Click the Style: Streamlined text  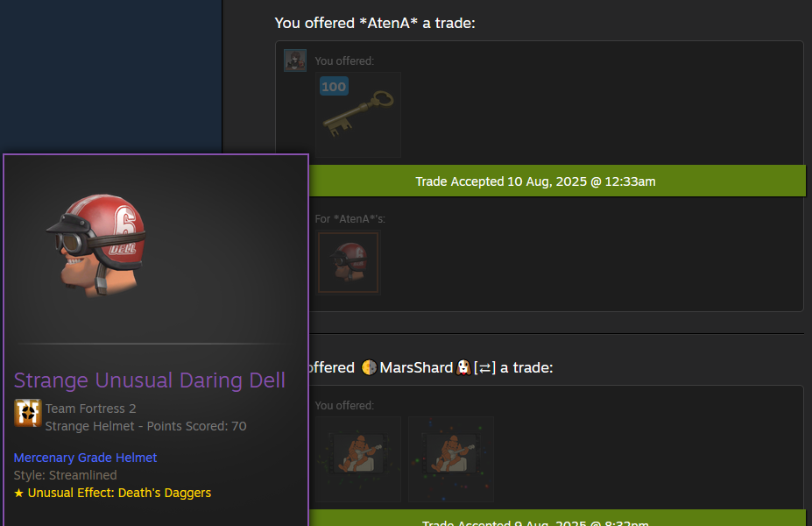click(65, 475)
